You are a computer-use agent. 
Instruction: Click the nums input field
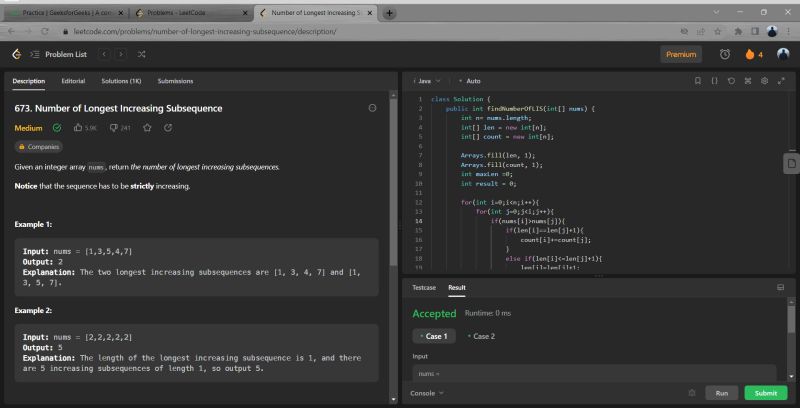pyautogui.click(x=594, y=373)
